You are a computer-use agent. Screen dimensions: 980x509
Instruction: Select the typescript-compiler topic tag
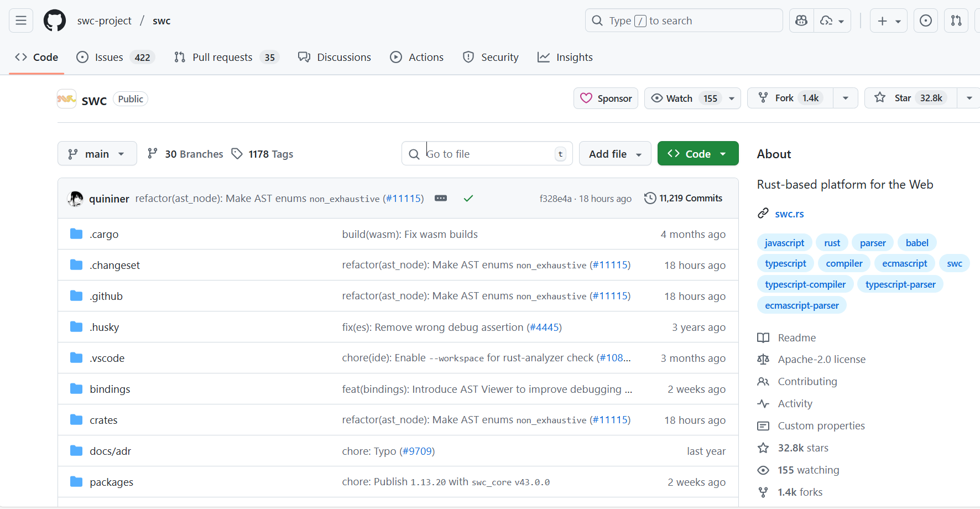pyautogui.click(x=805, y=284)
